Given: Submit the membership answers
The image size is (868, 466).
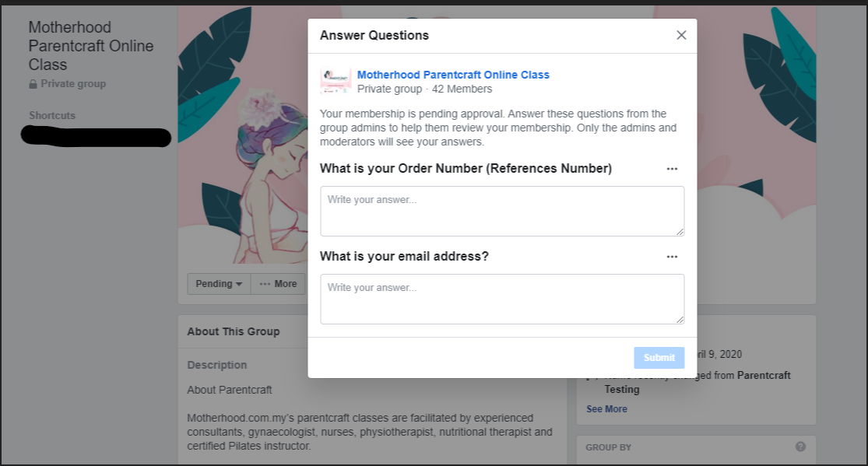Looking at the screenshot, I should [x=659, y=358].
